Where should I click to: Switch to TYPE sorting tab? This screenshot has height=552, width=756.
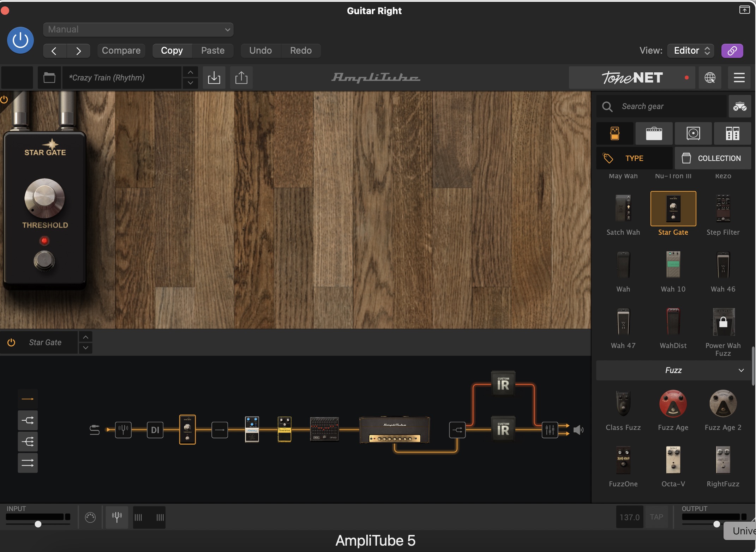pyautogui.click(x=634, y=158)
